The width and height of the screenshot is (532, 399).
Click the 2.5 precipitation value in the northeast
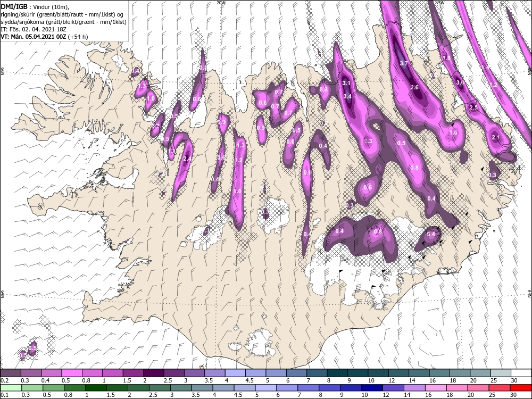point(473,107)
